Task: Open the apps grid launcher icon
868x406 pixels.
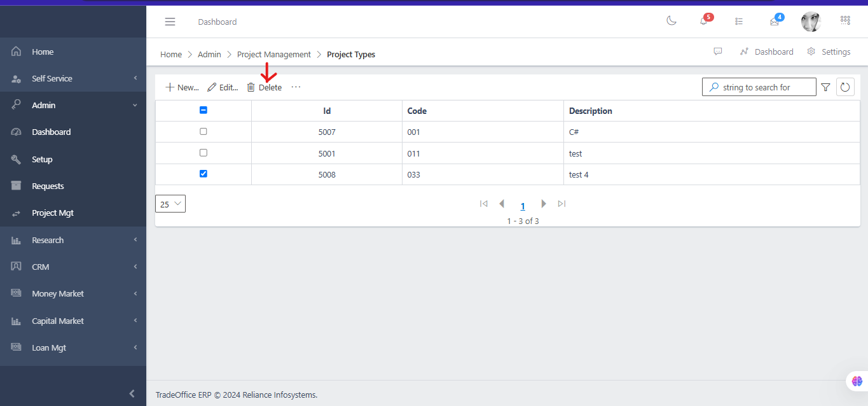Action: coord(845,20)
